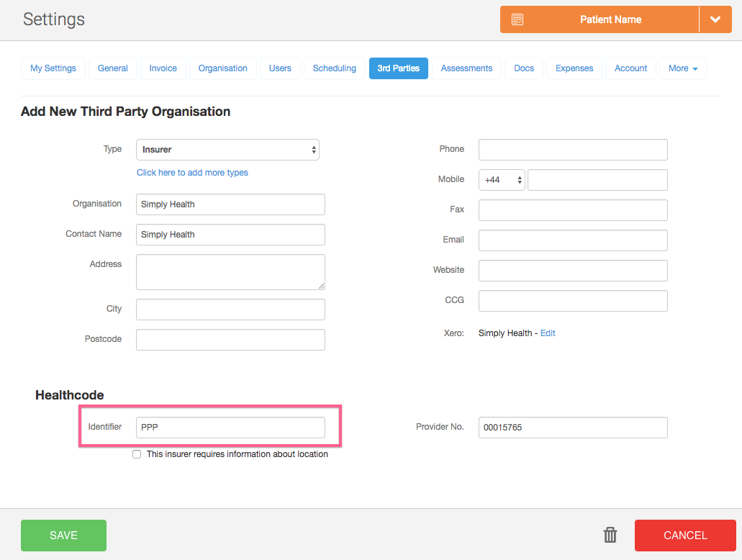Image resolution: width=742 pixels, height=560 pixels.
Task: Click the patient record icon in orange bar
Action: (x=517, y=19)
